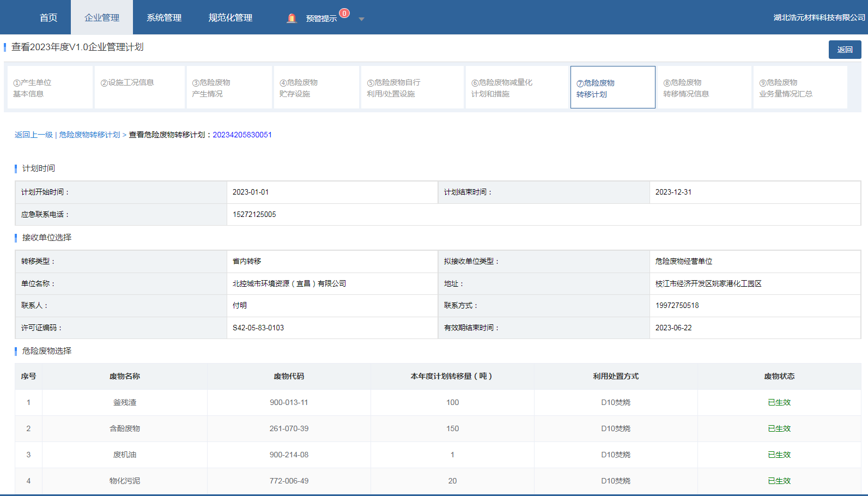
Task: Click planned amount 150 for 含酚废物
Action: coord(452,429)
